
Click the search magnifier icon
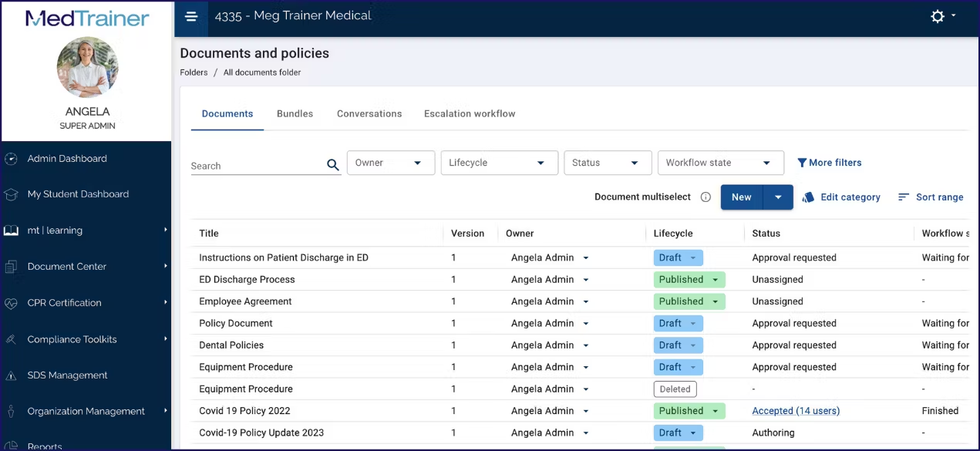(333, 164)
